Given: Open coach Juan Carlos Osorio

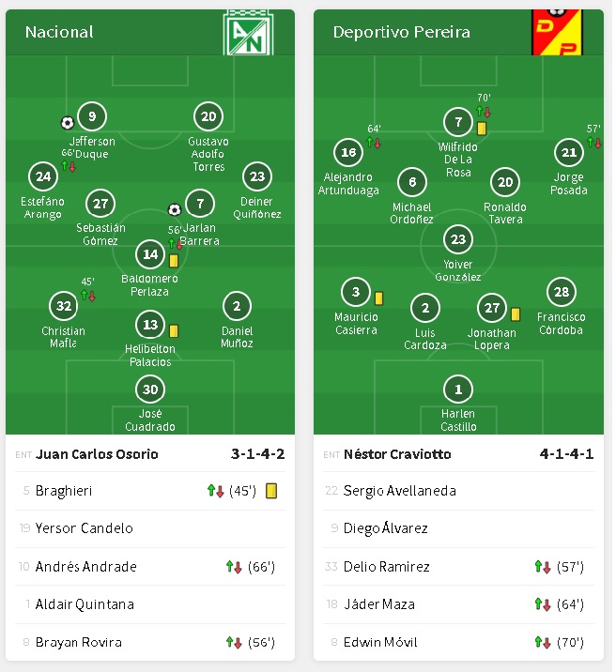Looking at the screenshot, I should click(x=97, y=454).
